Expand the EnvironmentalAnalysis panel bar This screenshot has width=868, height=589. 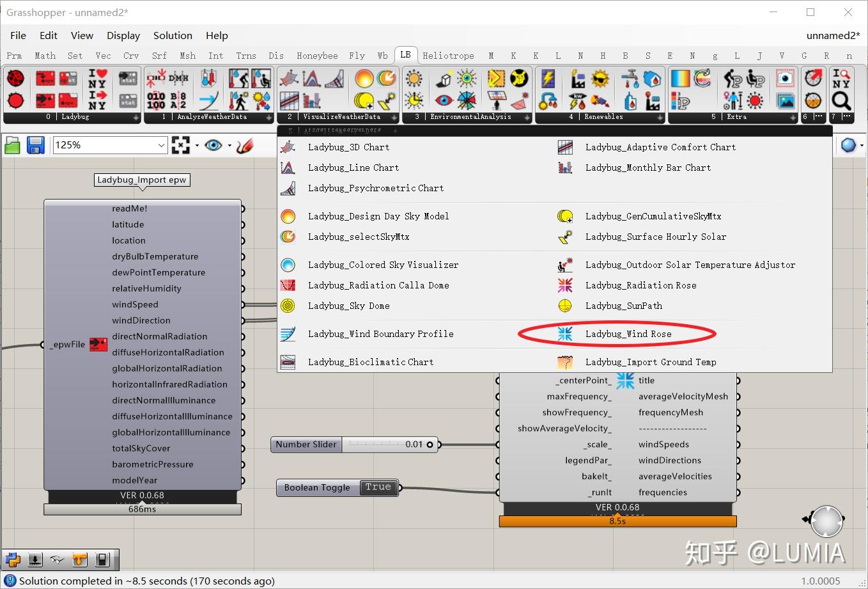(x=467, y=117)
